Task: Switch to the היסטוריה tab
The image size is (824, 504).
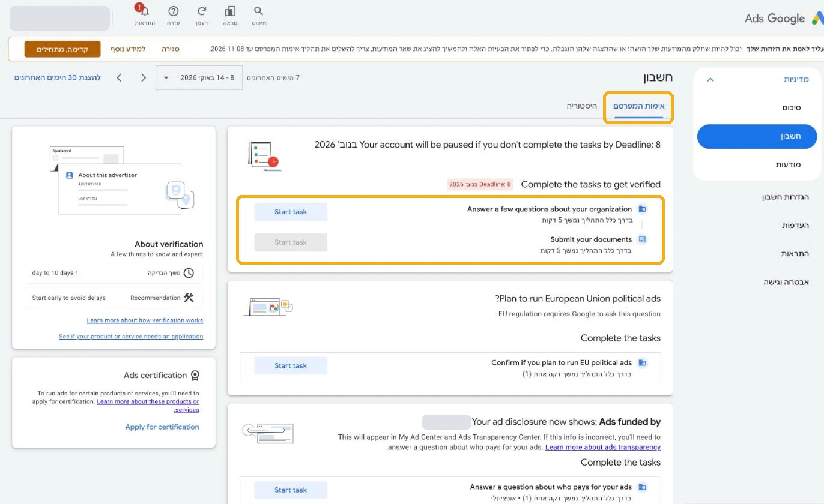Action: [x=582, y=106]
